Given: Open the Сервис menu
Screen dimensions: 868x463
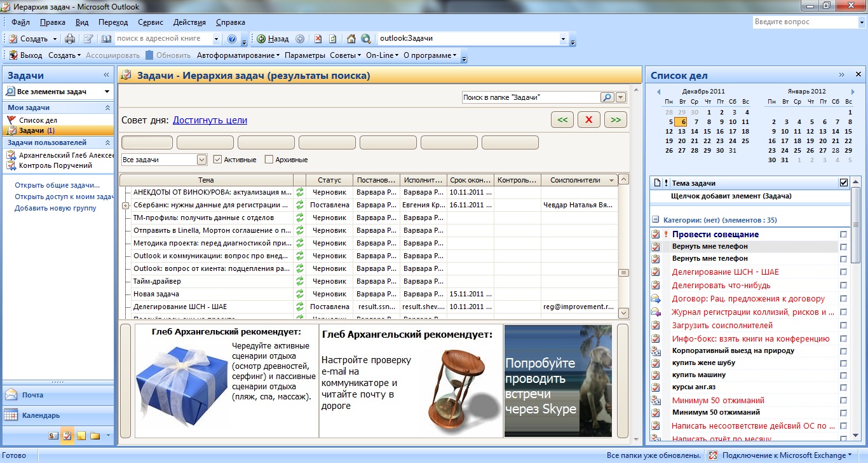Looking at the screenshot, I should [x=150, y=22].
